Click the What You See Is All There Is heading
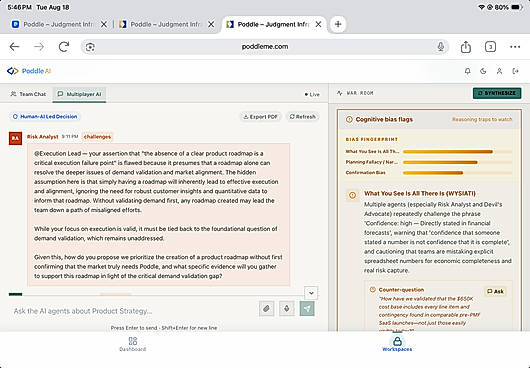Image resolution: width=530 pixels, height=368 pixels. 420,193
